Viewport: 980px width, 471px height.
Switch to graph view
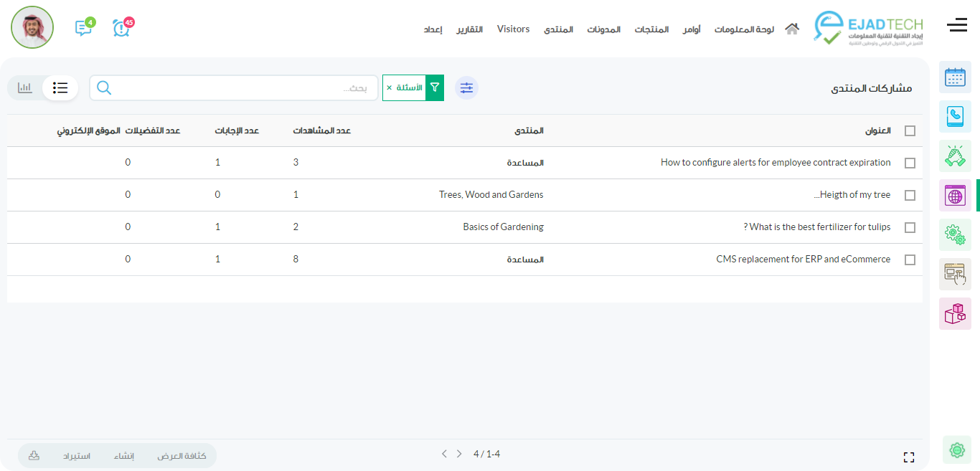(25, 87)
